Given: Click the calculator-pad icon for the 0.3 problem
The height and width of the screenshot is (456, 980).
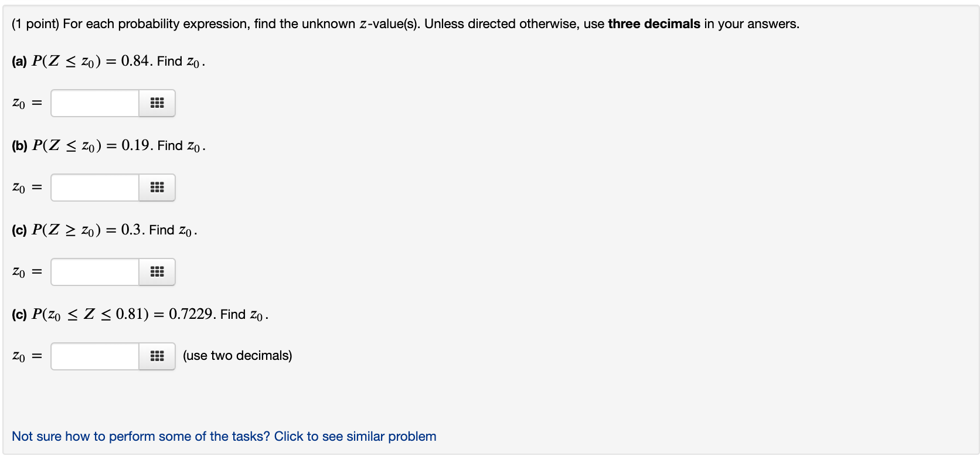Looking at the screenshot, I should (156, 271).
